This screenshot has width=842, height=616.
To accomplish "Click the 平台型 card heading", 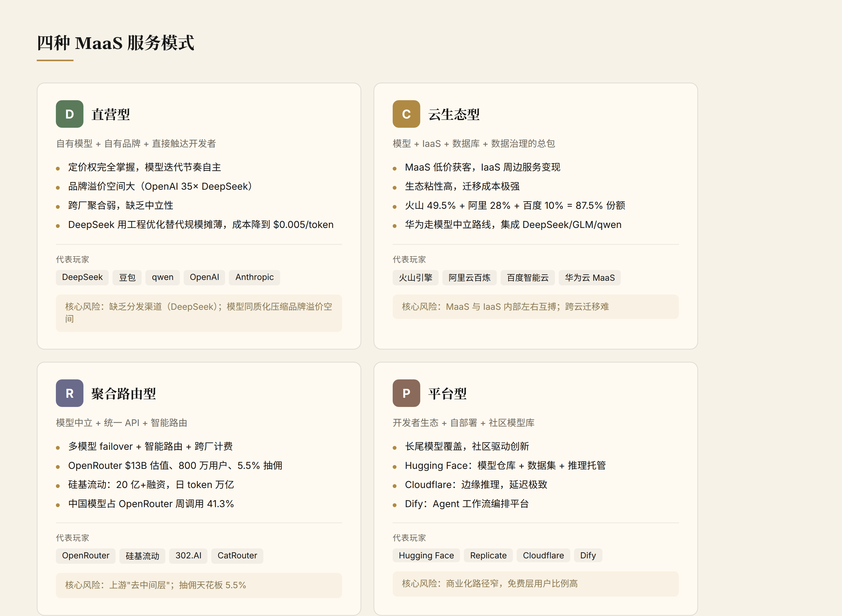I will coord(448,393).
